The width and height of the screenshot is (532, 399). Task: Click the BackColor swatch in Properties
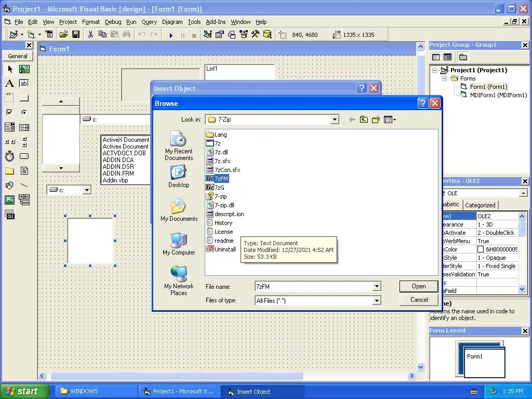coord(481,249)
